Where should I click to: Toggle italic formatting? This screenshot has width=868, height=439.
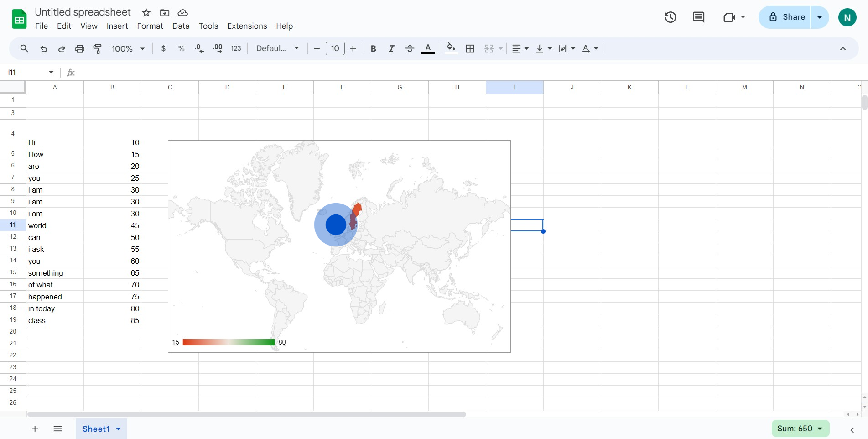(x=391, y=49)
